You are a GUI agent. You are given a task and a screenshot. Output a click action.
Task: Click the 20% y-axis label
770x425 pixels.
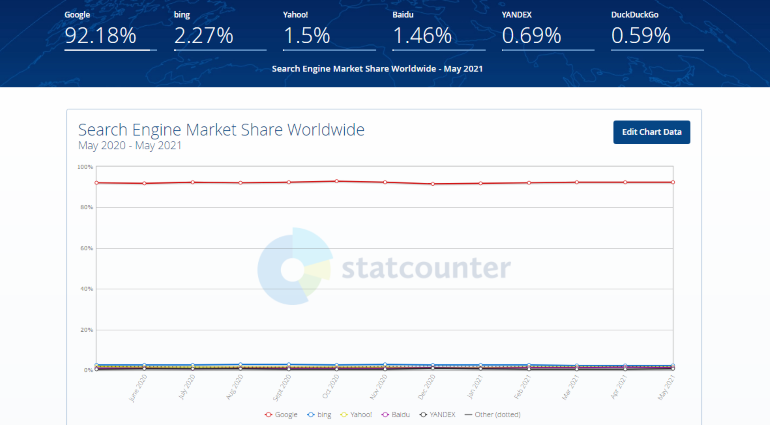[x=87, y=330]
